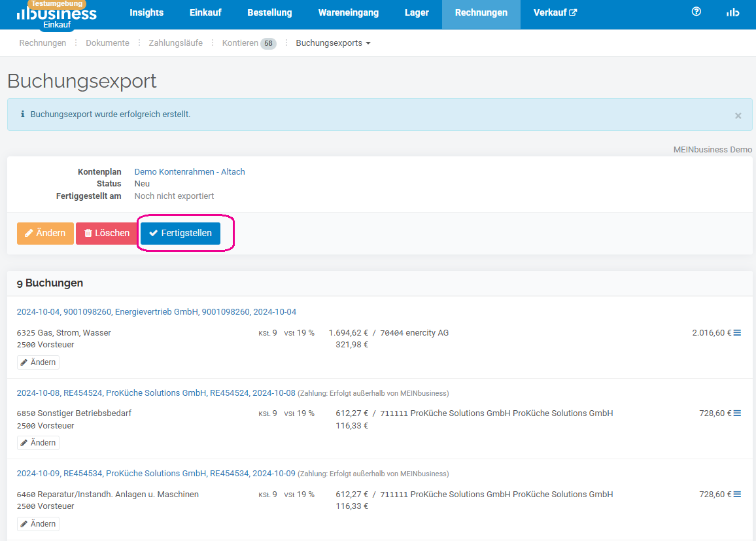This screenshot has height=541, width=756.
Task: Open Verkauf external link
Action: pyautogui.click(x=555, y=12)
